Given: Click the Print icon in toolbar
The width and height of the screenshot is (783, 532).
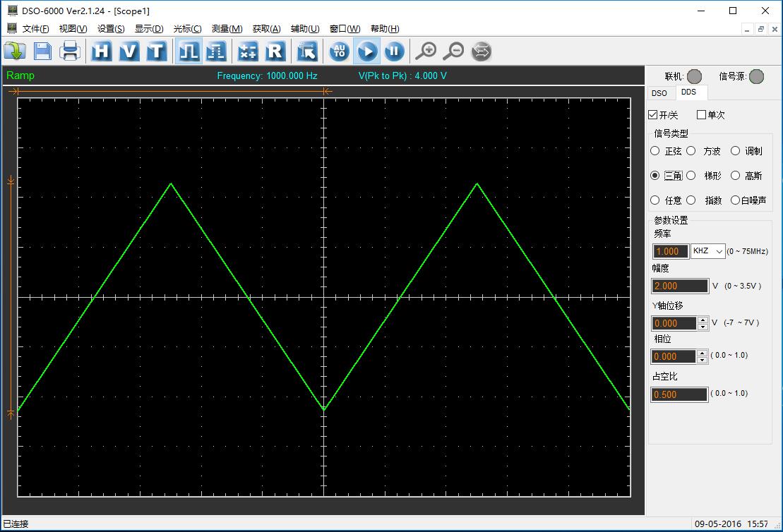Looking at the screenshot, I should [x=70, y=51].
